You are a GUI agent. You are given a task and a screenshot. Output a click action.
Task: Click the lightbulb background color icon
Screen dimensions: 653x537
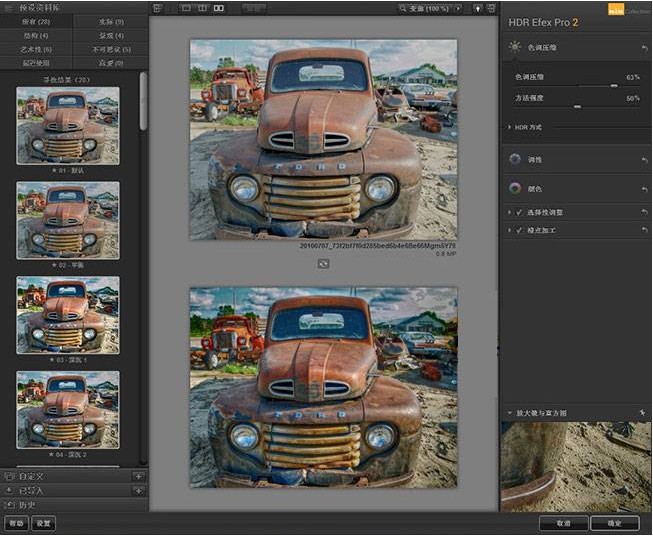tap(478, 8)
